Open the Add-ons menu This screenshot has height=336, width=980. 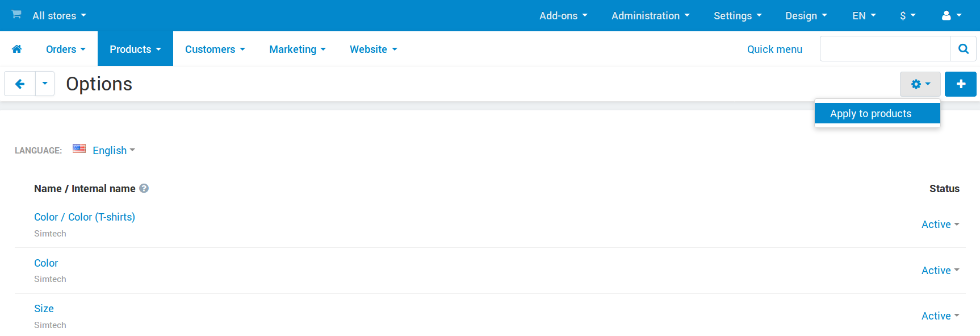(563, 16)
